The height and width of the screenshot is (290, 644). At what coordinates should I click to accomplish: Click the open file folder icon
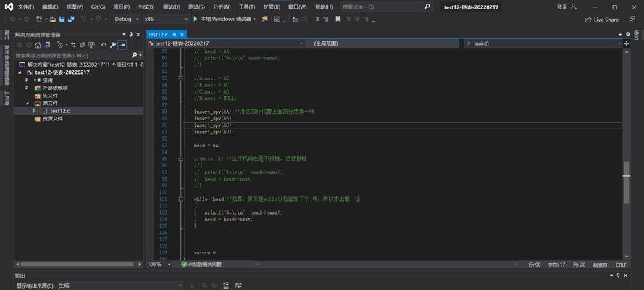53,20
